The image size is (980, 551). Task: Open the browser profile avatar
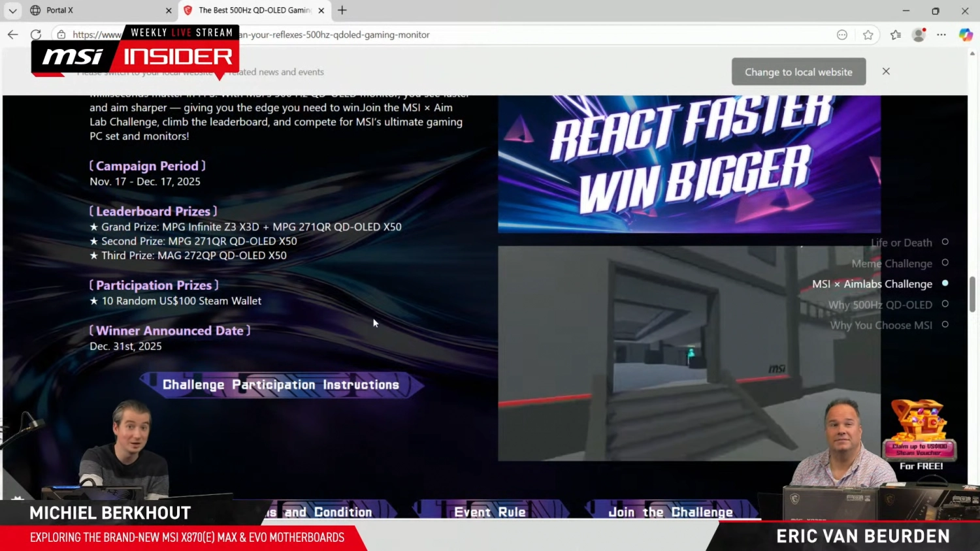pyautogui.click(x=919, y=35)
